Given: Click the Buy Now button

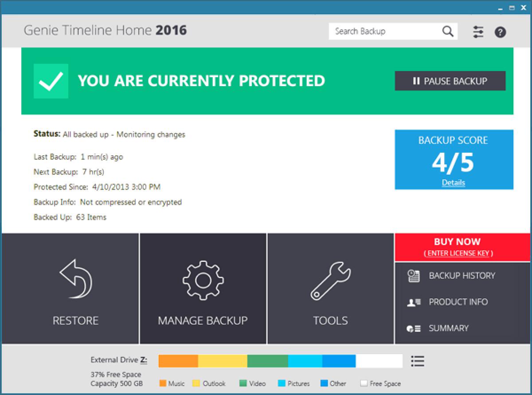Looking at the screenshot, I should point(457,242).
